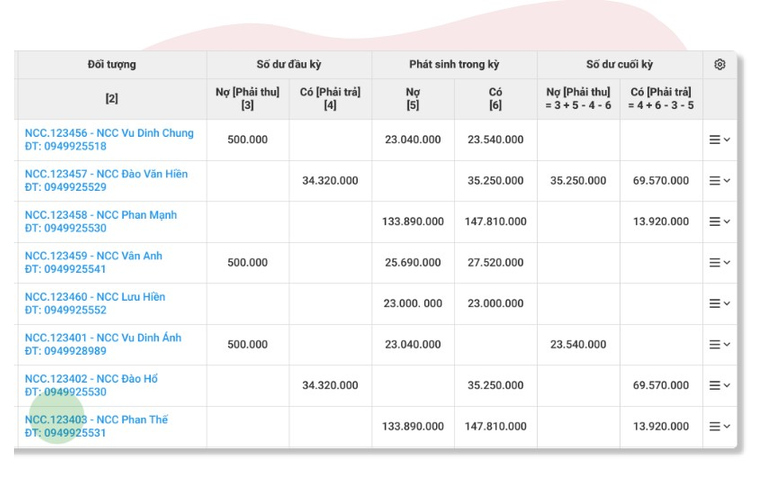This screenshot has width=765, height=478.
Task: Open row menu for NCC Vu Dinh Chung
Action: [720, 139]
